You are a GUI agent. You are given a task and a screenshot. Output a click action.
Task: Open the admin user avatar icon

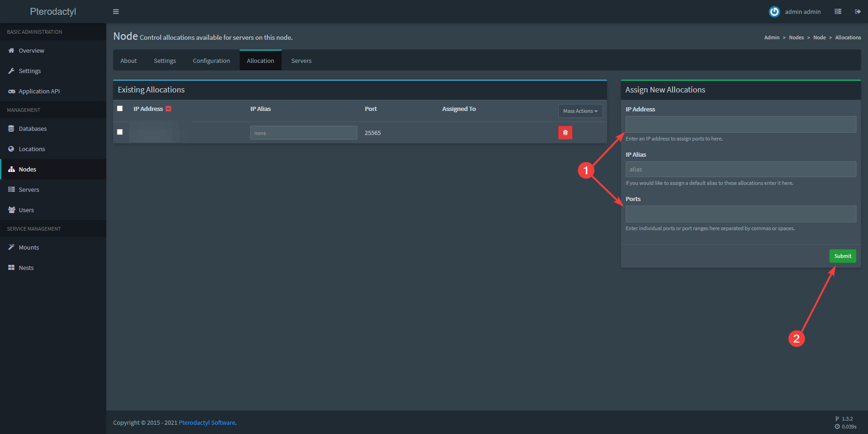[x=774, y=12]
